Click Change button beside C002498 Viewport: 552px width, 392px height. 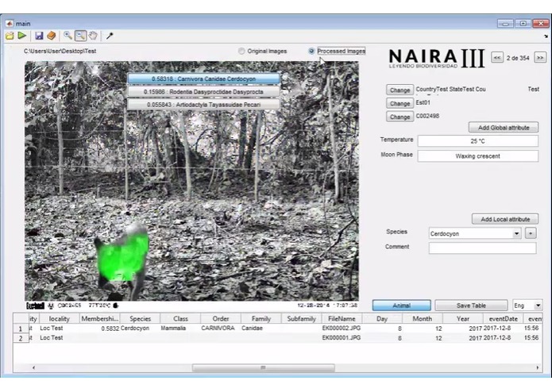tap(400, 117)
